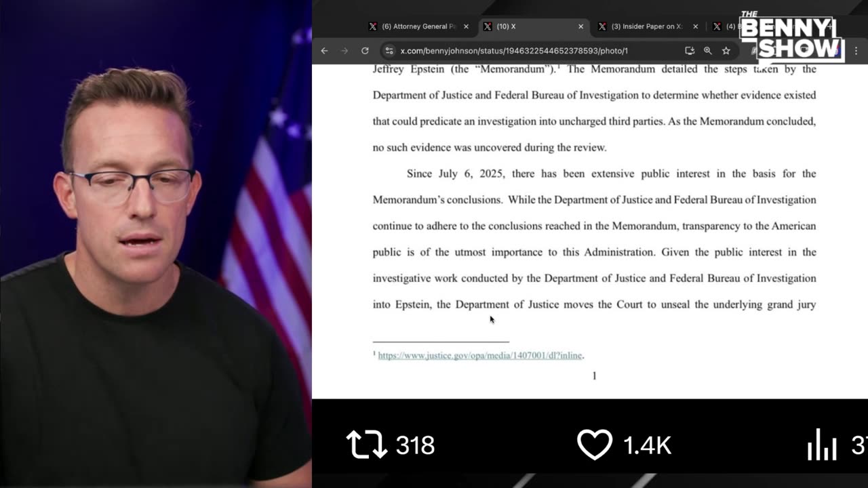Click the retweet icon showing 318
The image size is (868, 488).
coord(367,445)
